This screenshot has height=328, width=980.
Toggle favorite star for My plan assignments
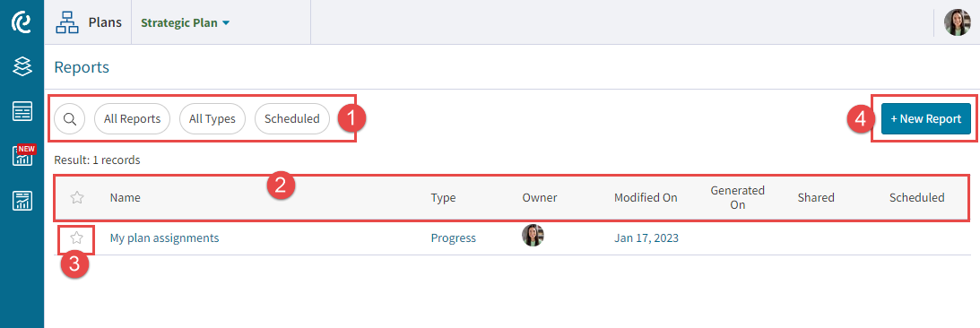point(77,237)
